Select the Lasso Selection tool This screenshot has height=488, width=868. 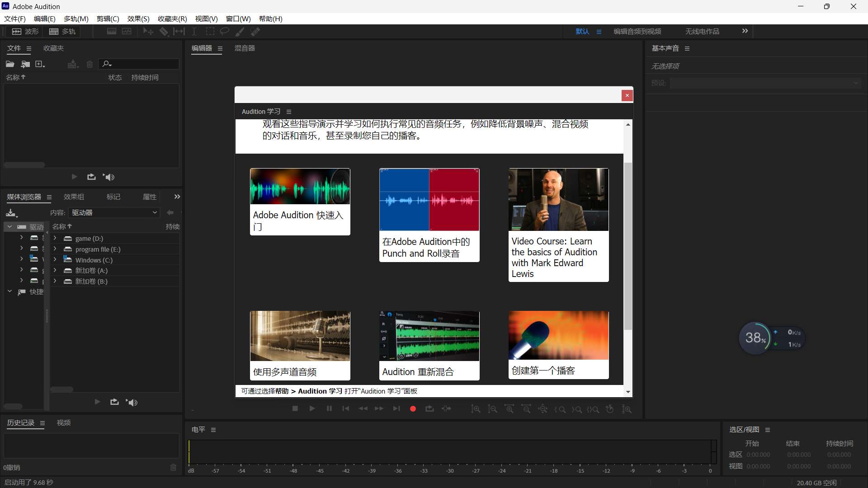point(224,31)
